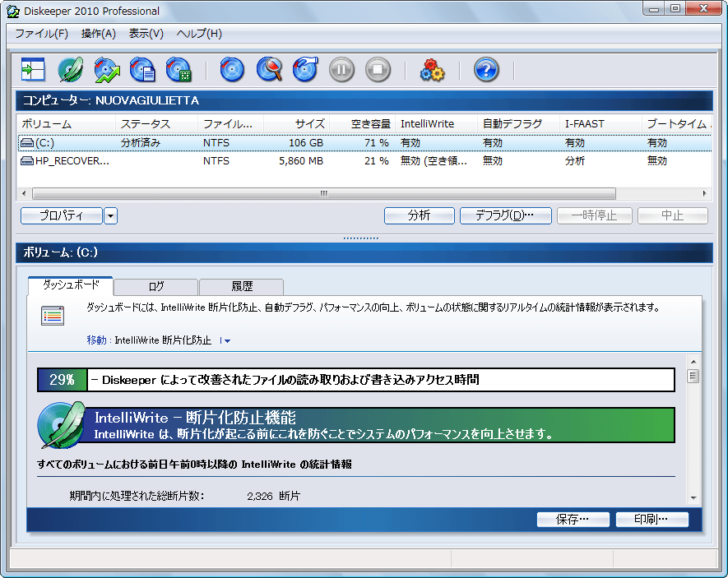Viewport: 728px width, 578px height.
Task: Click the 分析 button
Action: click(x=420, y=215)
